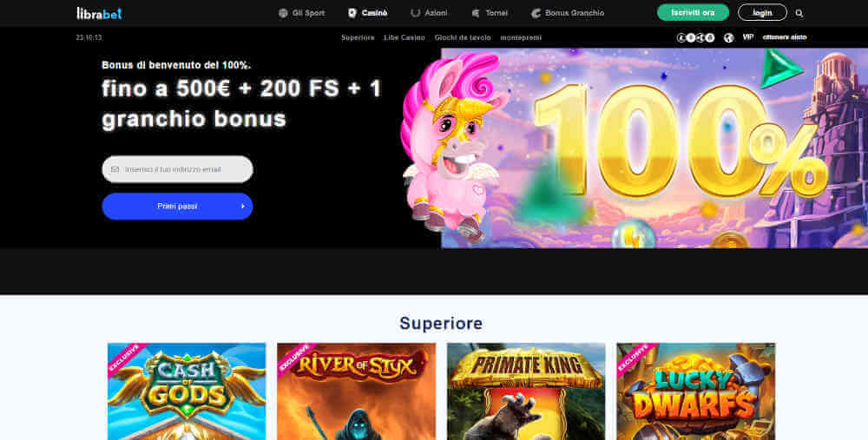
Task: Open the Cash of Gods game thumbnail
Action: [187, 391]
